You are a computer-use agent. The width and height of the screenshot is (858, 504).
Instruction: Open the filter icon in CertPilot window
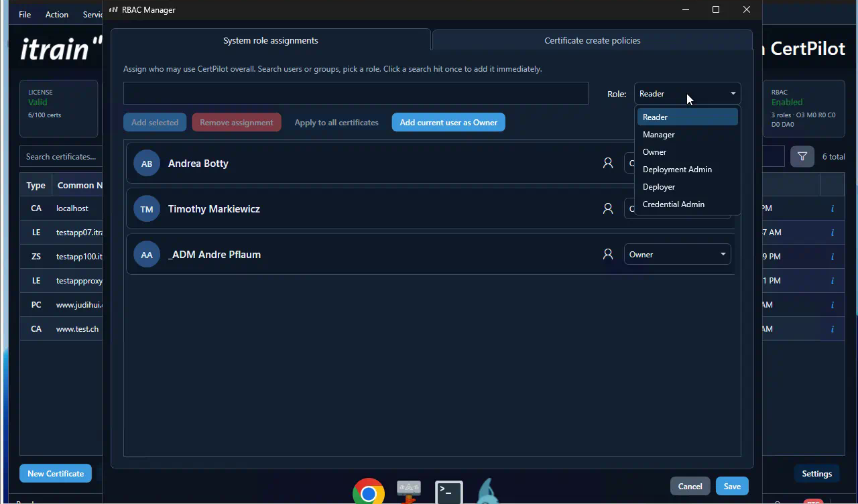802,156
